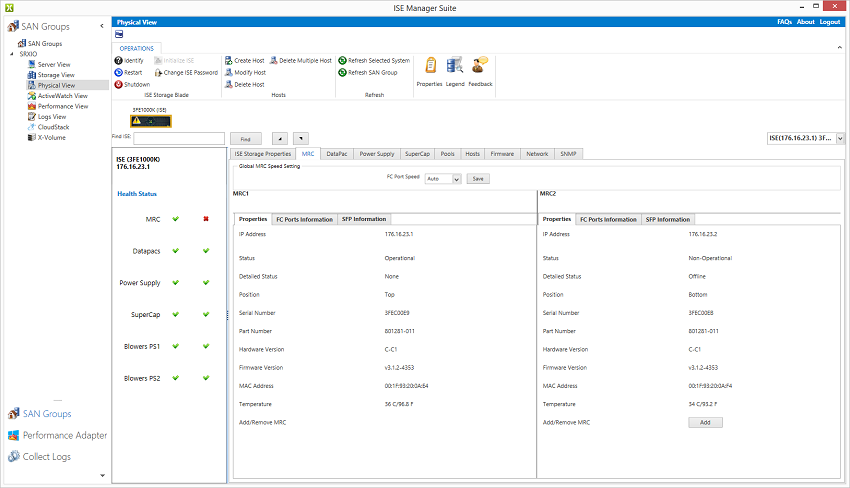850x488 pixels.
Task: Open X-Volume in the tree
Action: pos(47,138)
